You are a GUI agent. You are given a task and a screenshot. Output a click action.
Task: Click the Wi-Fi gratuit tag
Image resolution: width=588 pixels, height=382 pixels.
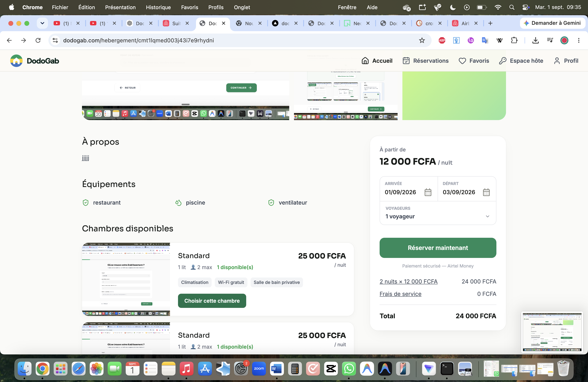tap(231, 282)
